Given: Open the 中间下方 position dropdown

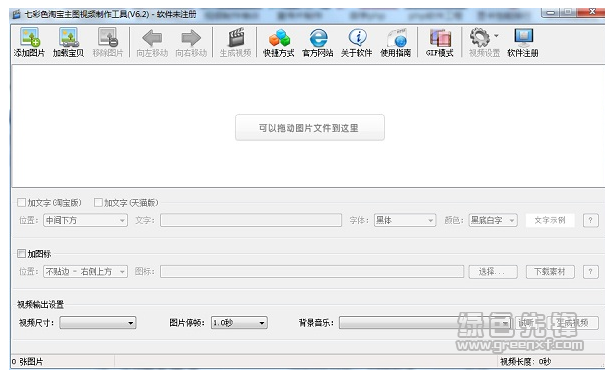Looking at the screenshot, I should [85, 220].
